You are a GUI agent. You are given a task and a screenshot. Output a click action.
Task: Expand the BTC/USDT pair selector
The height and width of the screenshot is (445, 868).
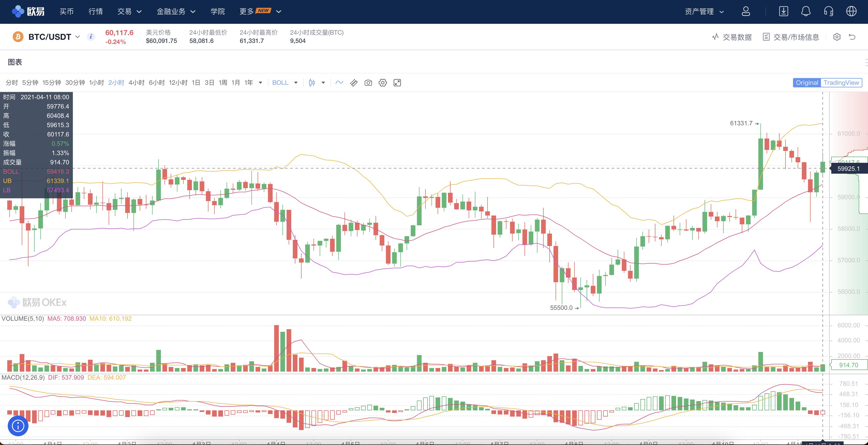78,37
